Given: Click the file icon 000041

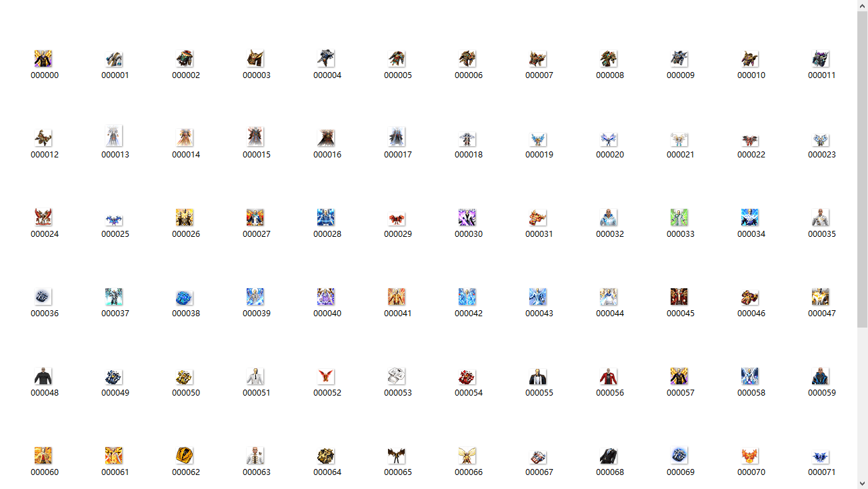Looking at the screenshot, I should [397, 297].
